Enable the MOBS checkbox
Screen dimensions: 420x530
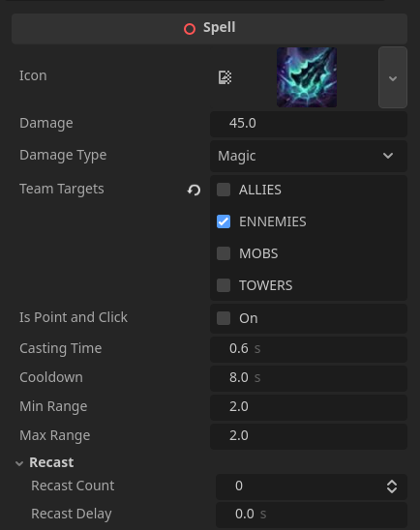224,253
